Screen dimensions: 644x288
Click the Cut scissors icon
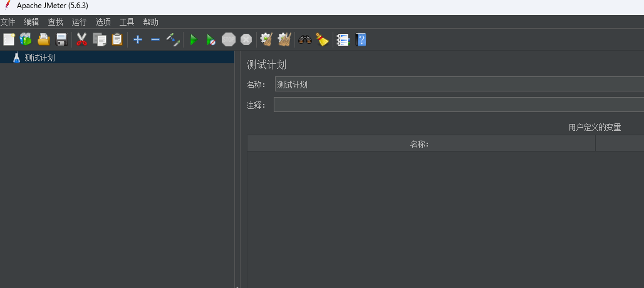click(81, 40)
